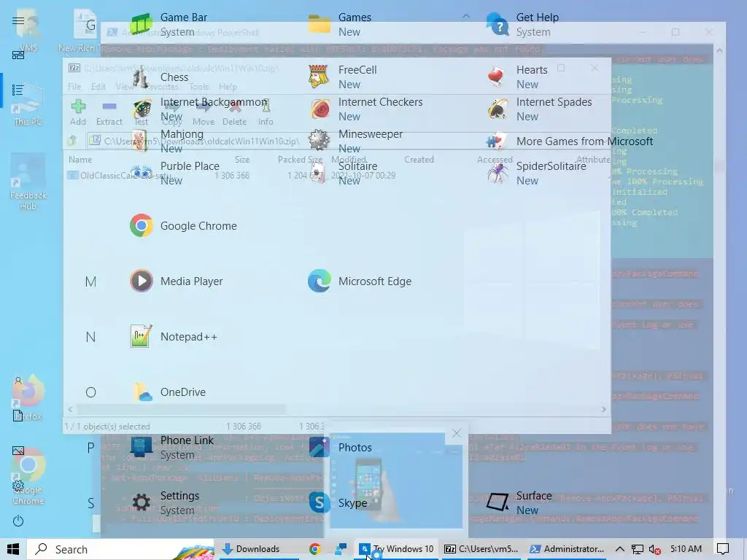Close the taskbar thumbnail preview
This screenshot has width=747, height=560.
click(457, 433)
